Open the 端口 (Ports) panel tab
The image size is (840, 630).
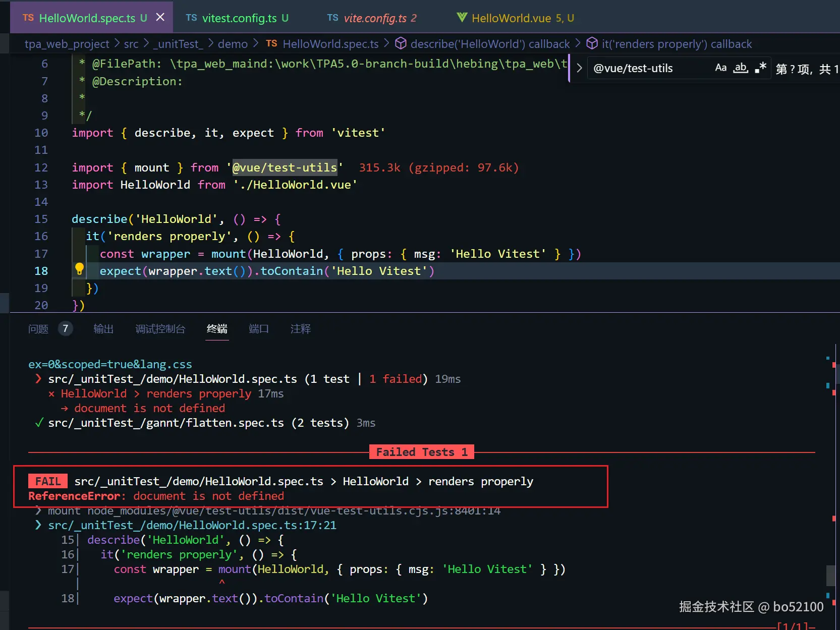coord(259,329)
